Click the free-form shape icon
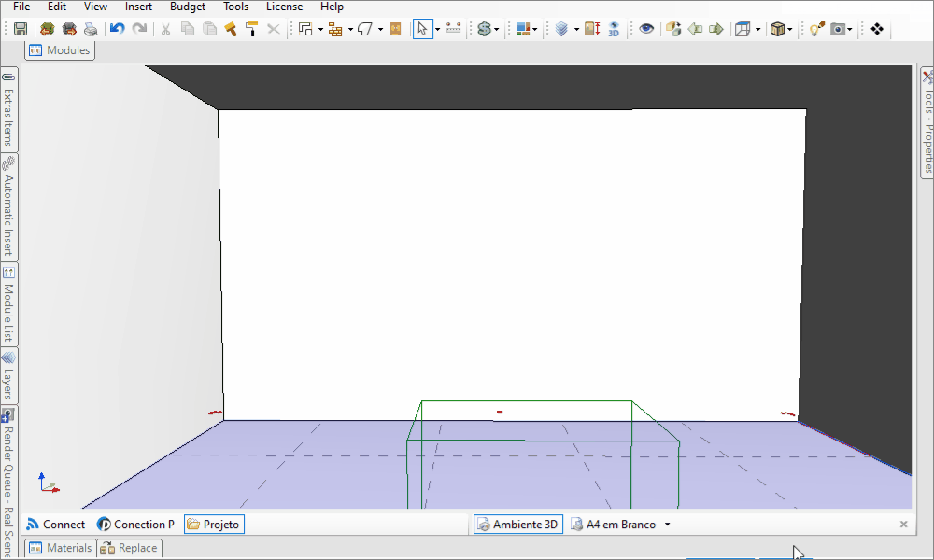The image size is (934, 560). [x=365, y=29]
